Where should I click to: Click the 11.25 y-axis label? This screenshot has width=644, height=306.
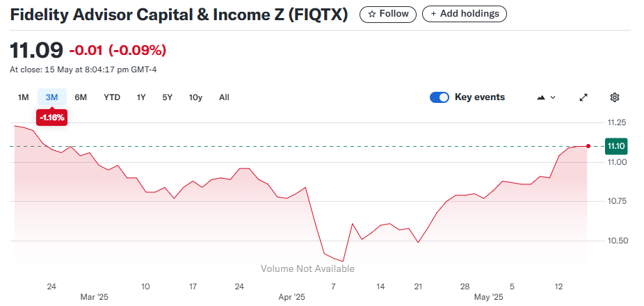[x=616, y=122]
